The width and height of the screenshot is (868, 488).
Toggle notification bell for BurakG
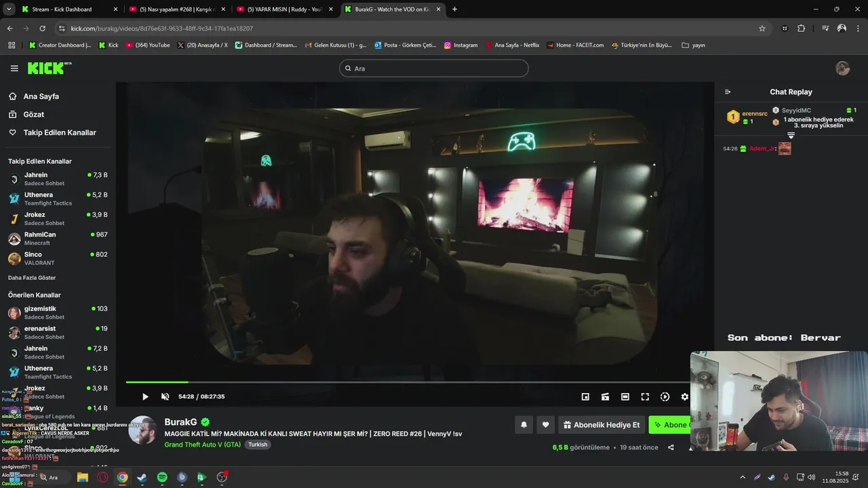(x=524, y=425)
